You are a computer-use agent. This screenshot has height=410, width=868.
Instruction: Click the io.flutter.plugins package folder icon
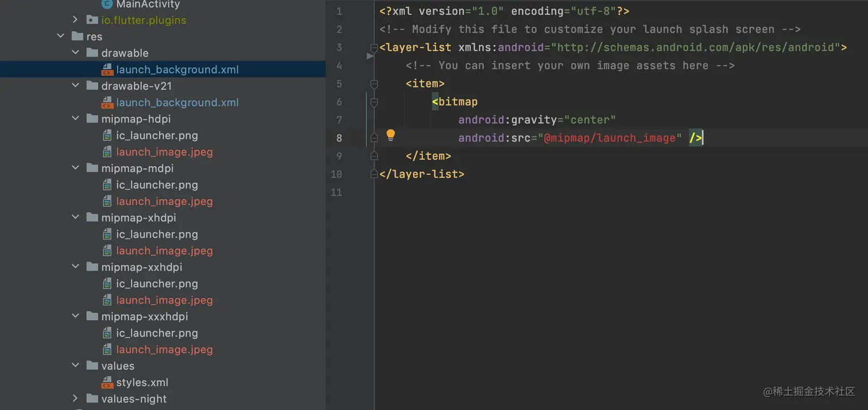(x=92, y=20)
